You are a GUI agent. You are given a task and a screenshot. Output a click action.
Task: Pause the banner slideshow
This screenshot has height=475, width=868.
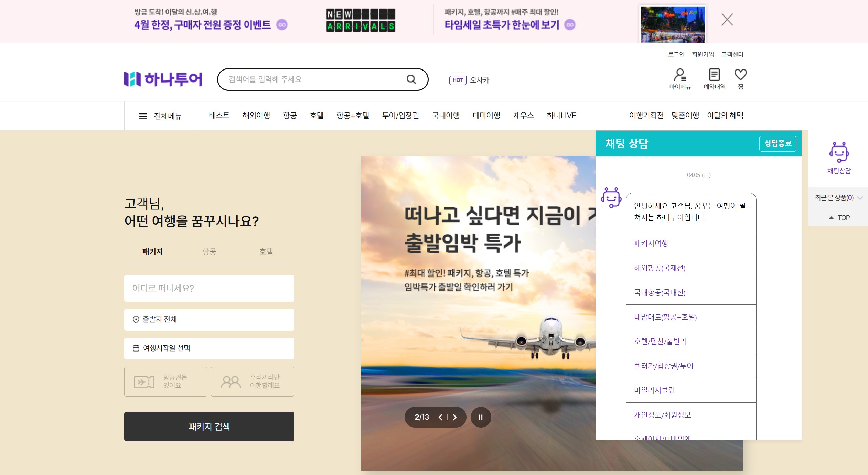point(481,417)
